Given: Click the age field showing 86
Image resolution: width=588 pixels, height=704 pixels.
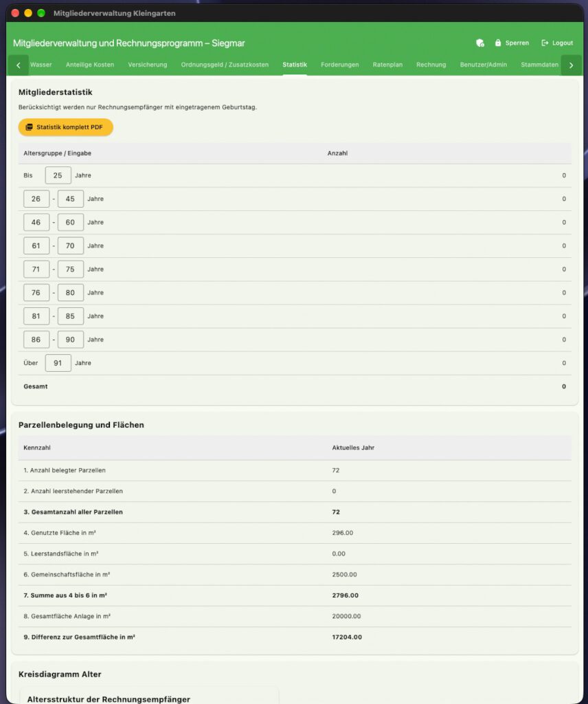Looking at the screenshot, I should (36, 340).
